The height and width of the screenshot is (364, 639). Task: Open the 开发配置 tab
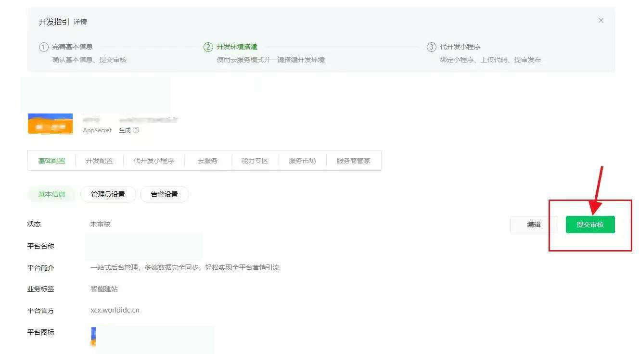99,161
